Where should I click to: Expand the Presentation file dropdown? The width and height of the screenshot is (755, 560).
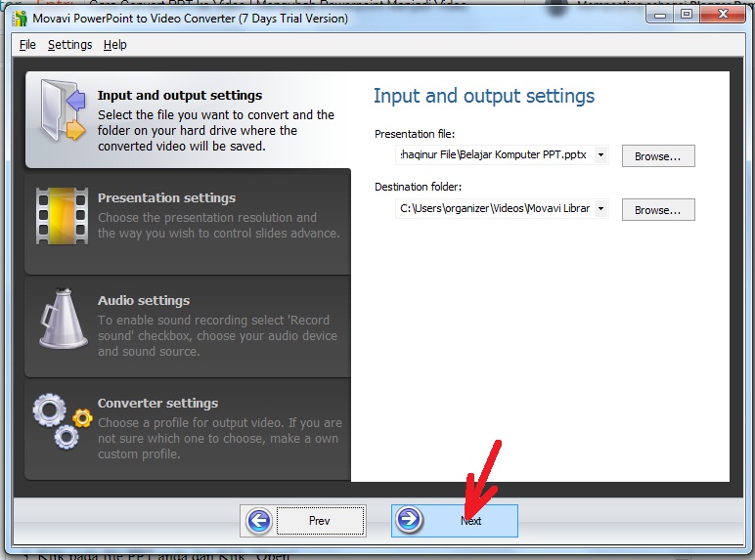(x=600, y=155)
